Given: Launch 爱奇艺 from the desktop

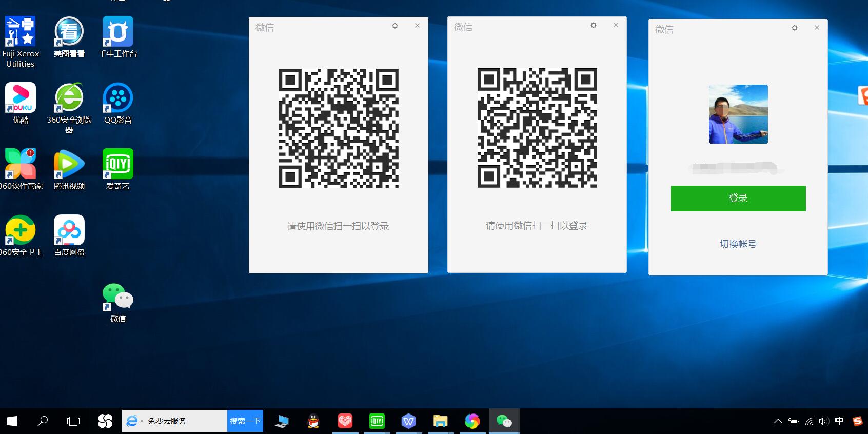Looking at the screenshot, I should point(118,167).
